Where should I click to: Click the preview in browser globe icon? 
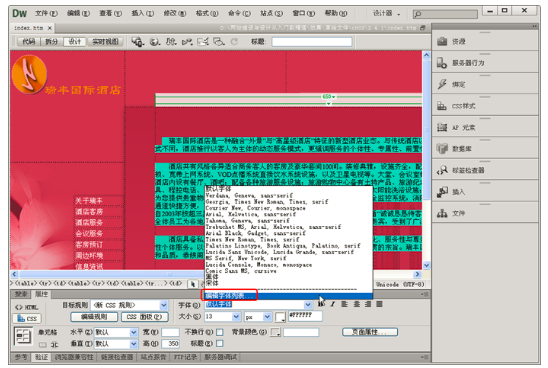pos(155,42)
